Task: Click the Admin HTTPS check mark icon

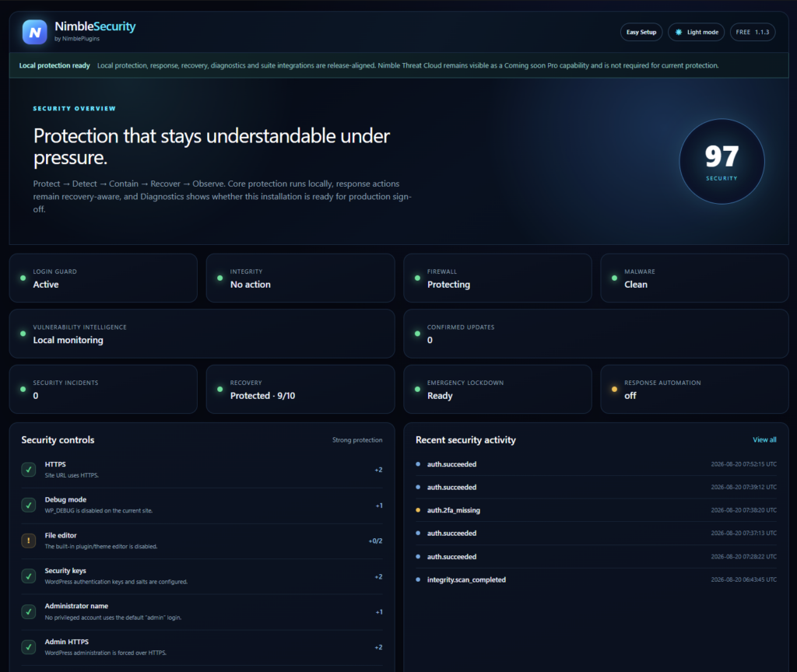Action: click(x=29, y=647)
